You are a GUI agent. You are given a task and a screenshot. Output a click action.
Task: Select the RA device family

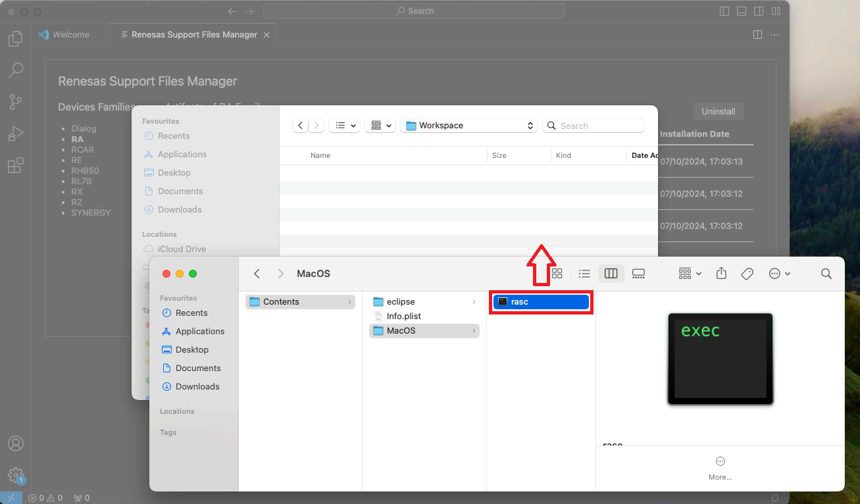[78, 139]
